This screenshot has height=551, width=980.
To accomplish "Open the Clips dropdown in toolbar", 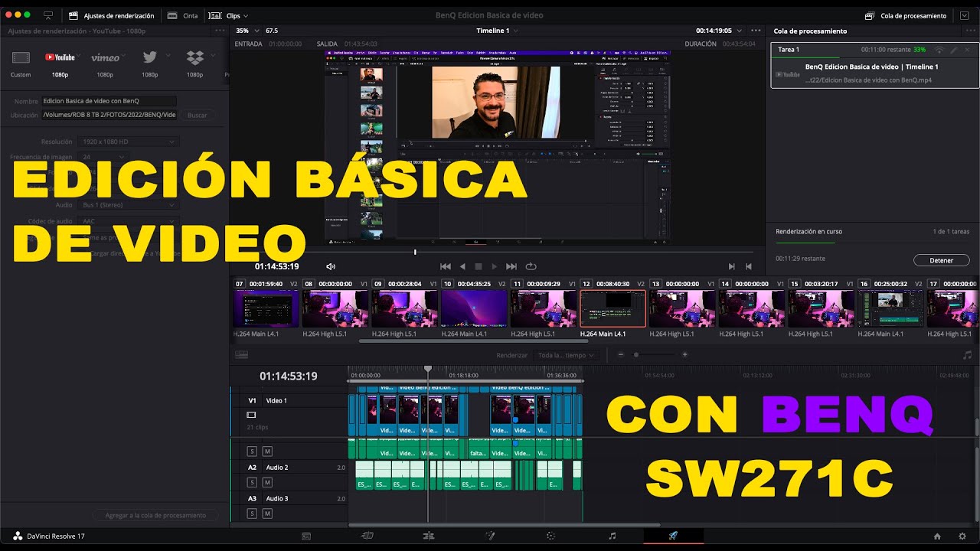I will click(229, 15).
